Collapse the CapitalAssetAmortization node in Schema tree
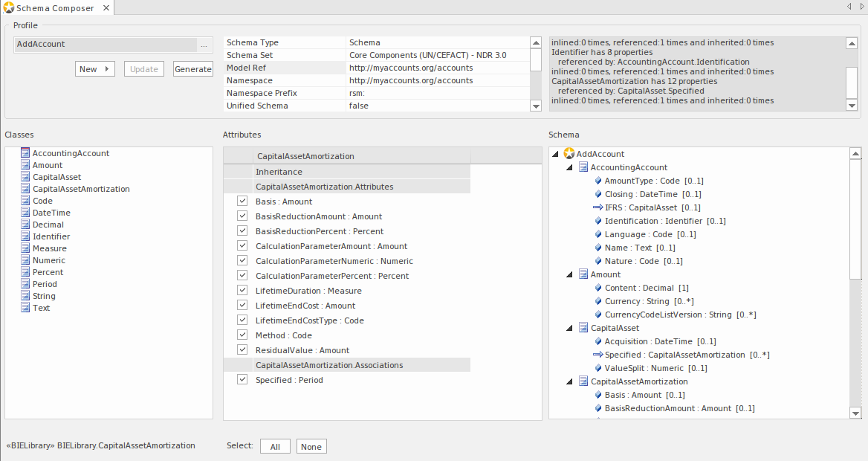 click(570, 381)
